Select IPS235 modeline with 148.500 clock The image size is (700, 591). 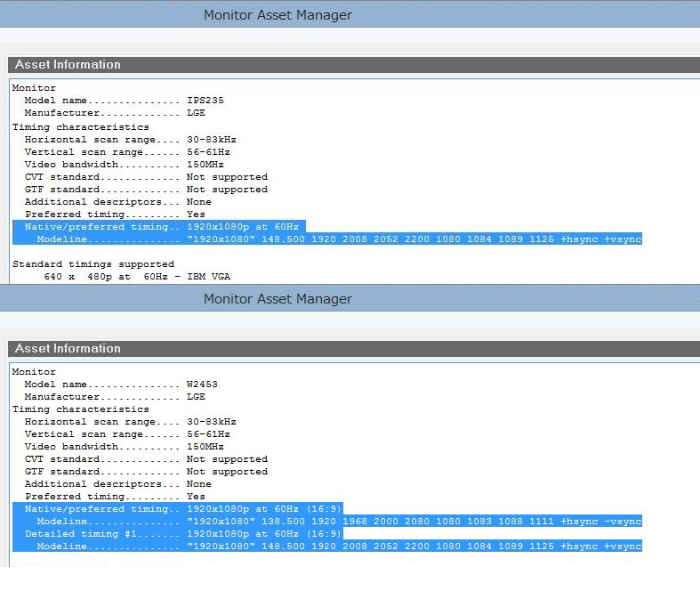click(x=327, y=239)
